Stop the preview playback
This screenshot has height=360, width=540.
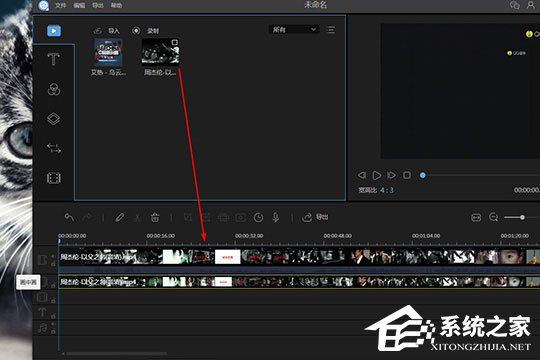pyautogui.click(x=407, y=175)
